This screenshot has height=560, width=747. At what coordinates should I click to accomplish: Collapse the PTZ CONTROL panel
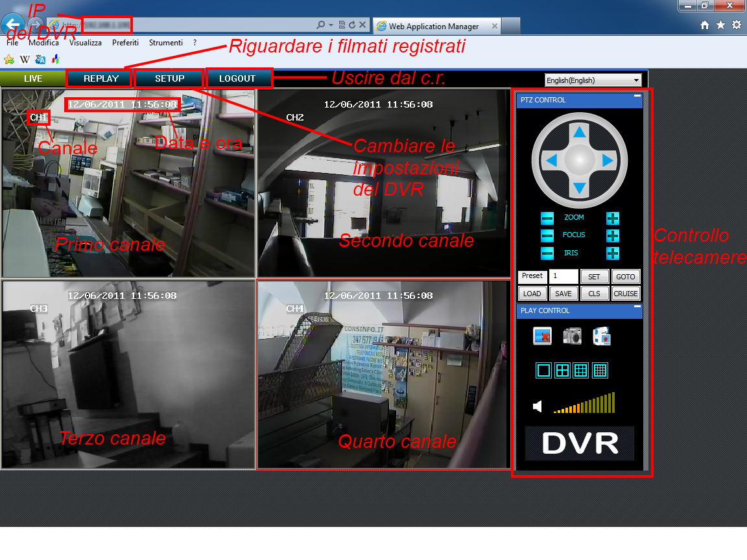637,97
